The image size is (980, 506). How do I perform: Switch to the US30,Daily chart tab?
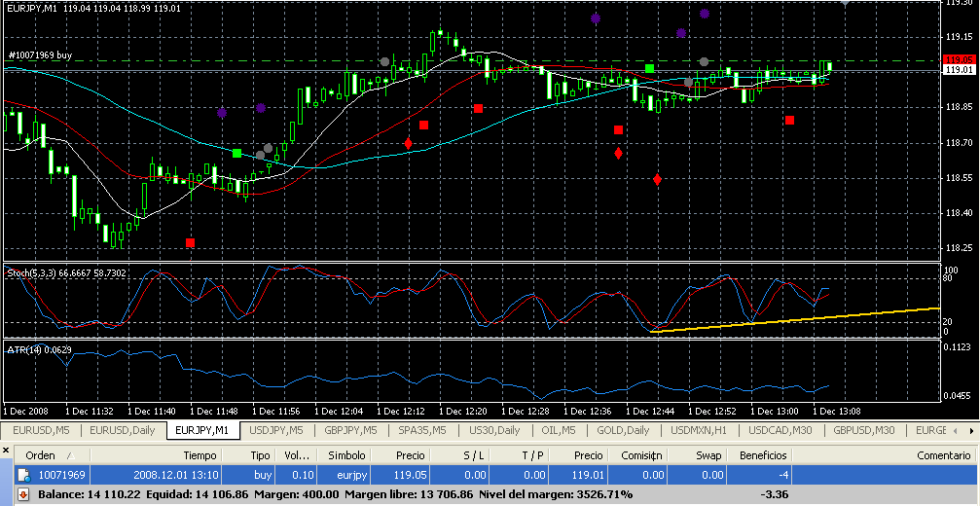(492, 430)
